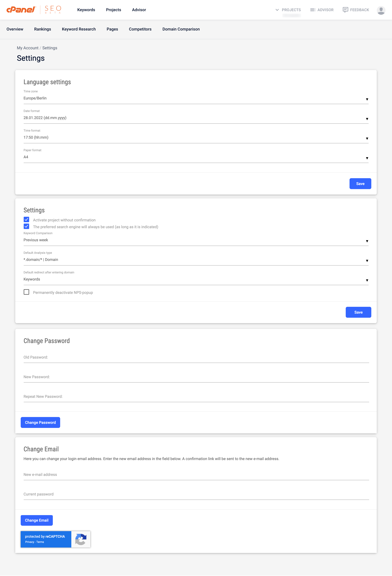392x576 pixels.
Task: Click the Feedback speech bubble icon
Action: pyautogui.click(x=345, y=10)
